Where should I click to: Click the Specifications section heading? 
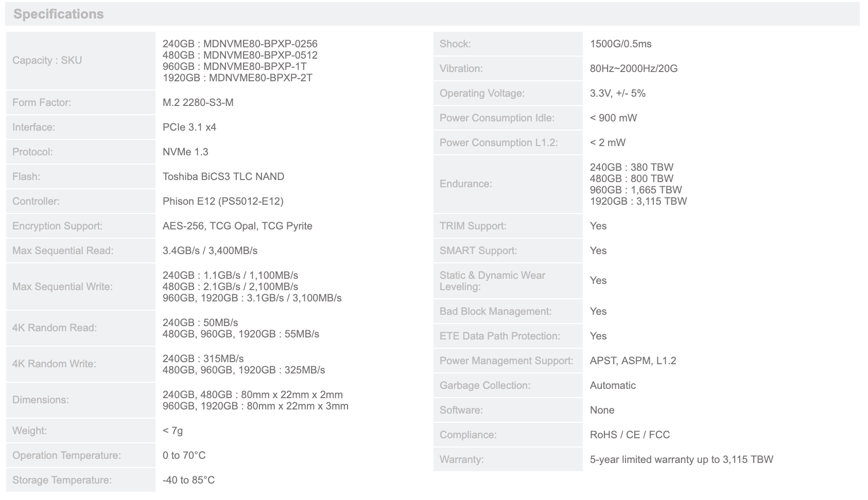point(58,14)
